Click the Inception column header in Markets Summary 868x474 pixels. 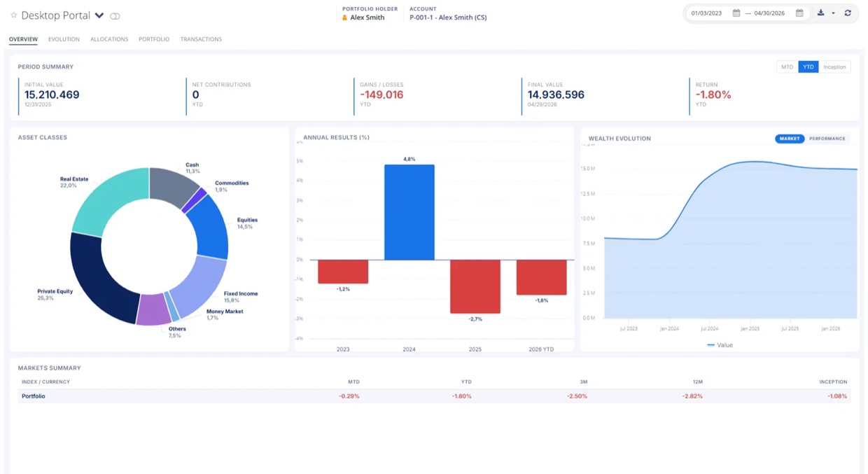833,382
